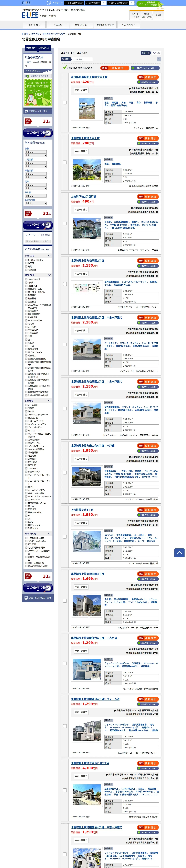
Task: Tick the 小学校800m以内 checkbox
Action: (26, 538)
